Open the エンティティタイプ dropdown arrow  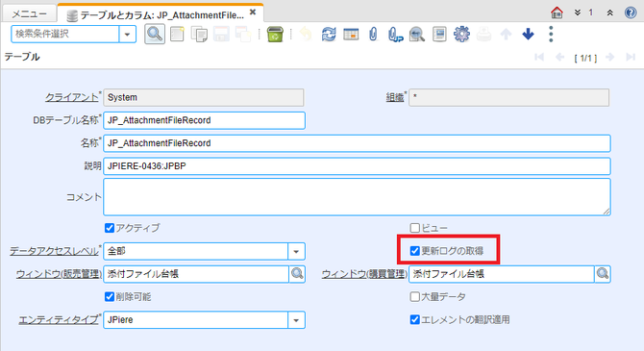(x=296, y=320)
